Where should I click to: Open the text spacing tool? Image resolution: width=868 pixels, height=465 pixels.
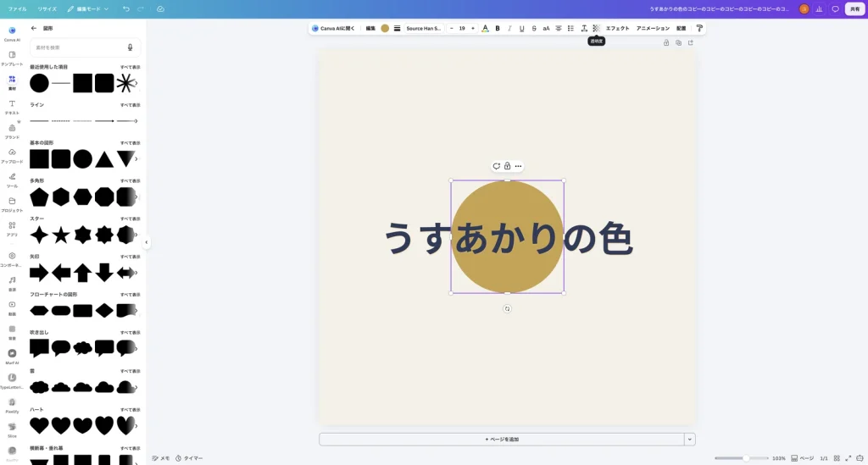[x=583, y=28]
